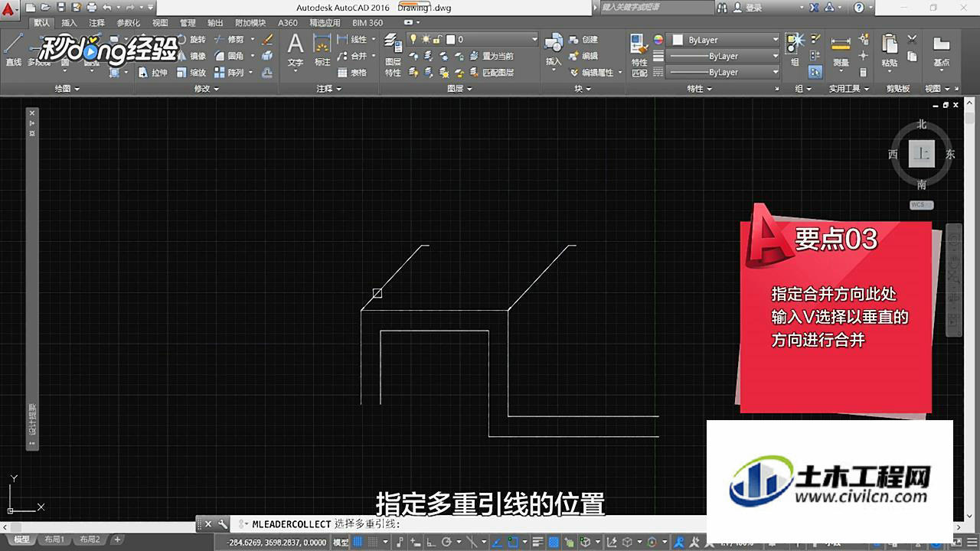Open the lineweight ByLayer dropdown
Screen dimensions: 980x551
click(x=724, y=56)
